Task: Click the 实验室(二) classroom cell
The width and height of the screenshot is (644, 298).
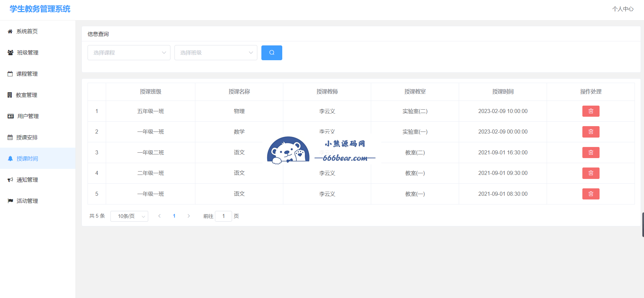Action: coord(415,111)
